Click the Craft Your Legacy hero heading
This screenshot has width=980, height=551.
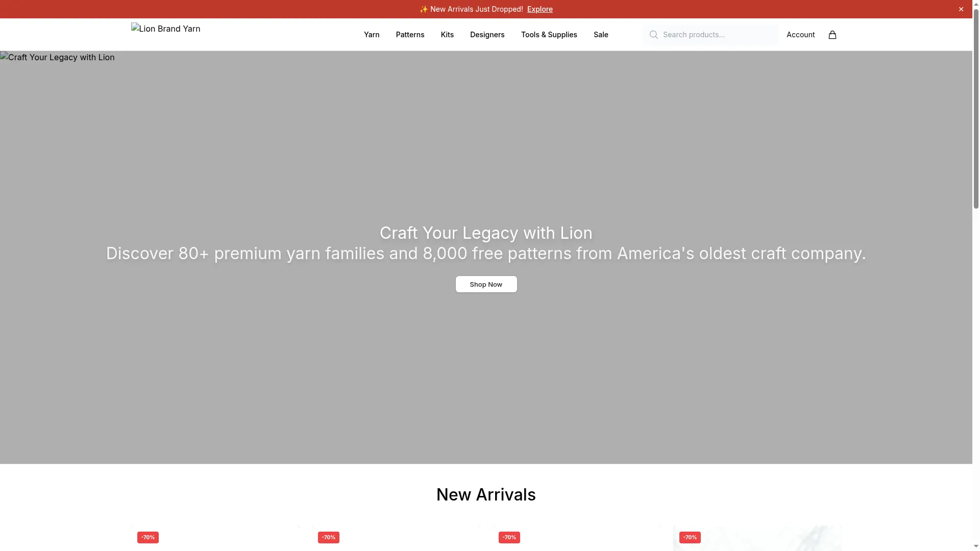coord(486,233)
